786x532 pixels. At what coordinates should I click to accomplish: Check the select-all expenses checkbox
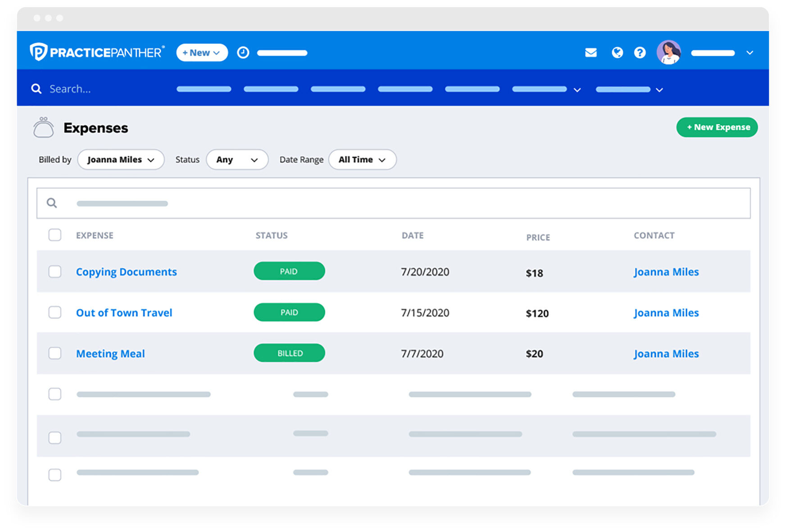(55, 235)
